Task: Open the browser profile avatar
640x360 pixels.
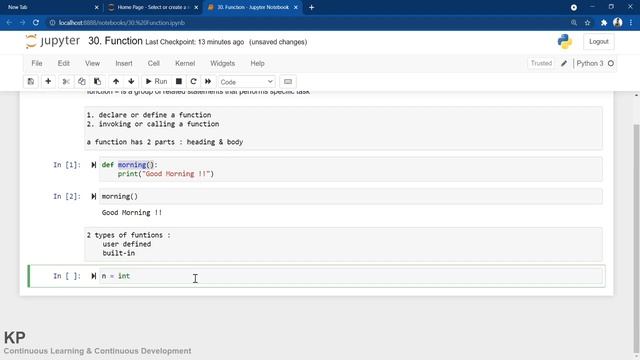Action: [618, 23]
